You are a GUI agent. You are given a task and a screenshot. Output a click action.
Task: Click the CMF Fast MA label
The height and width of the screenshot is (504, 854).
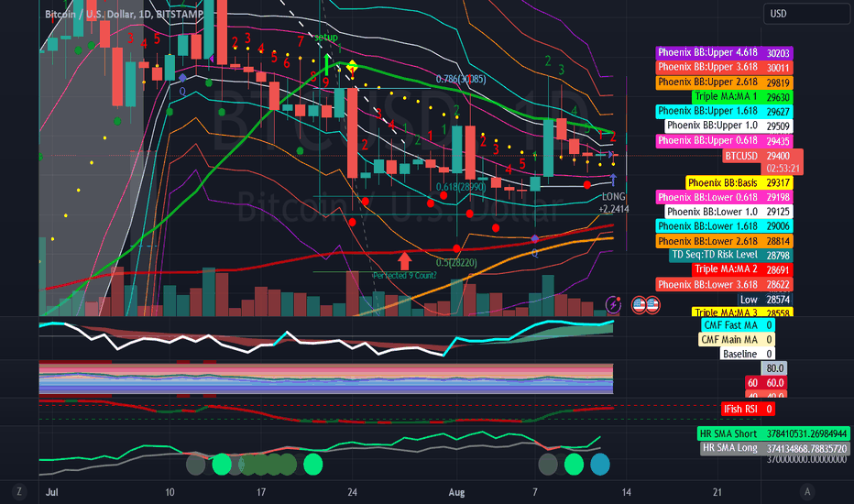pyautogui.click(x=738, y=325)
